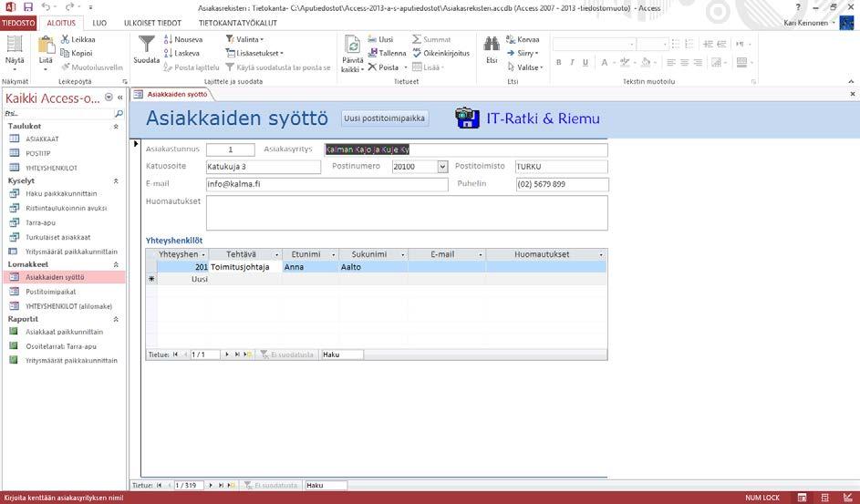
Task: Click the Asiakasyritys input field
Action: pos(466,149)
